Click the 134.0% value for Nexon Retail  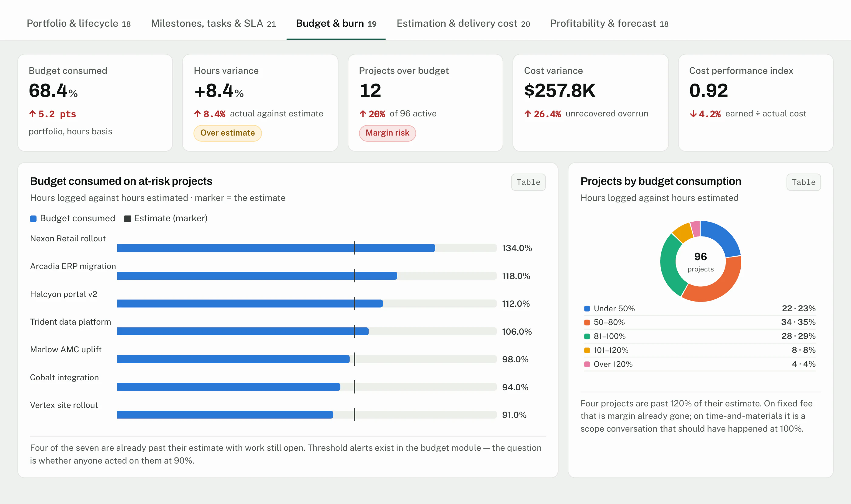517,248
